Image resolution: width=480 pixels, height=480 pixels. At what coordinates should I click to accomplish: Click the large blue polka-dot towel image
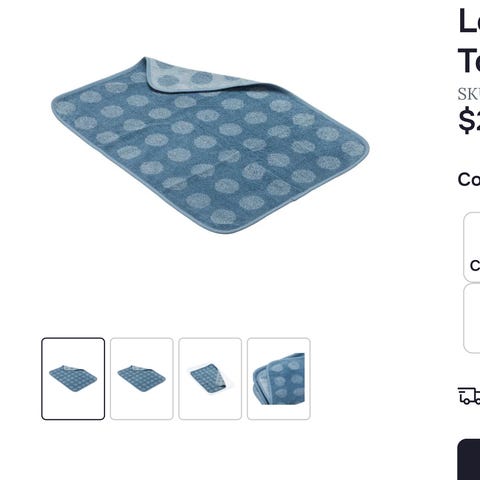tap(210, 145)
